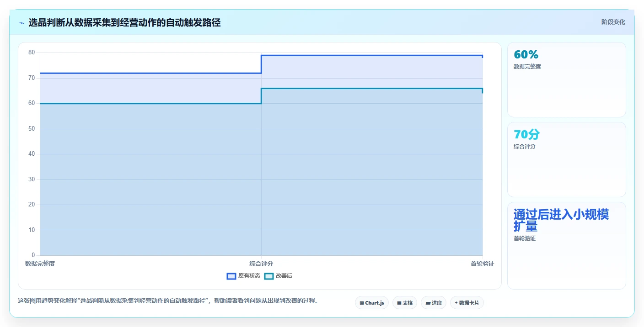Click the icon inside the 进度 chip
This screenshot has height=327, width=644.
coord(428,303)
